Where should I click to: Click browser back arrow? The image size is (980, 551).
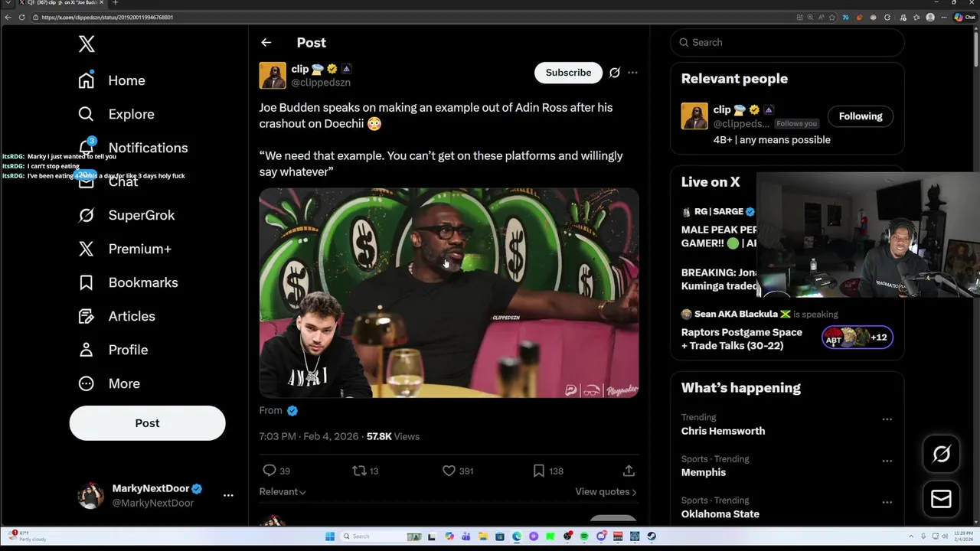tap(8, 17)
